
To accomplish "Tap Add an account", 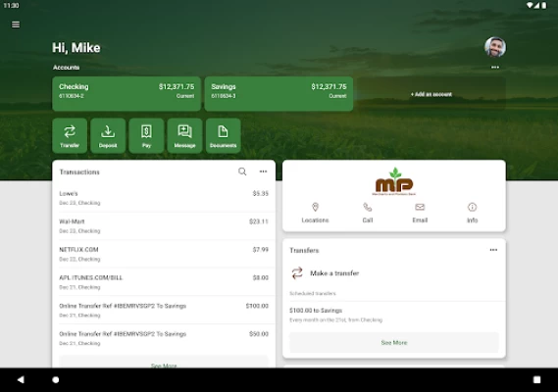I will coord(431,94).
